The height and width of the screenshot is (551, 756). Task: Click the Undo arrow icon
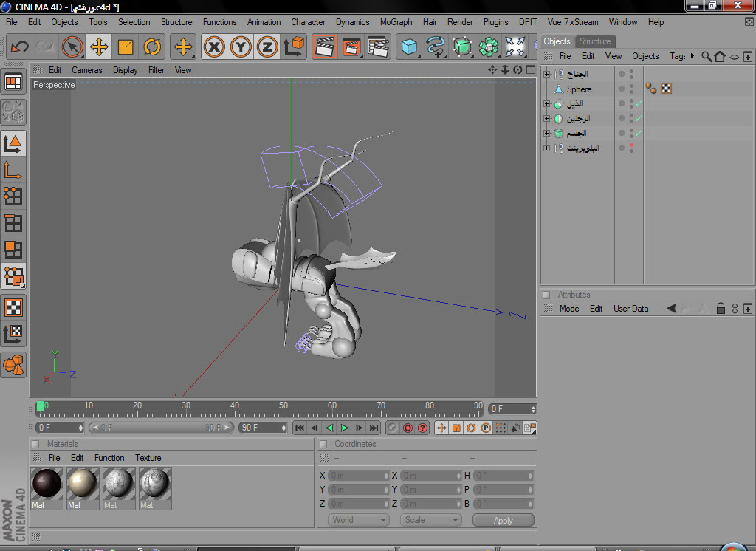(20, 47)
